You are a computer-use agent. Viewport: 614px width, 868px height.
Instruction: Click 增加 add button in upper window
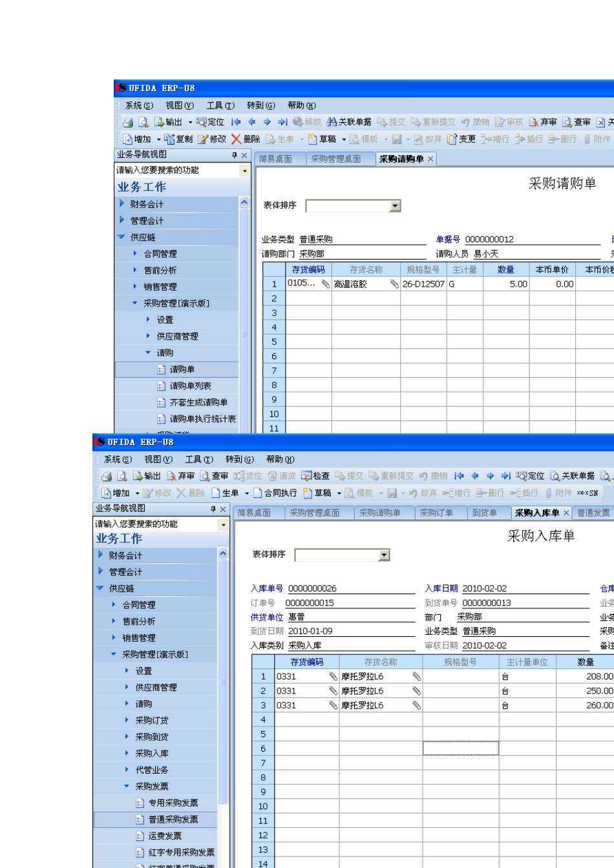click(x=137, y=139)
